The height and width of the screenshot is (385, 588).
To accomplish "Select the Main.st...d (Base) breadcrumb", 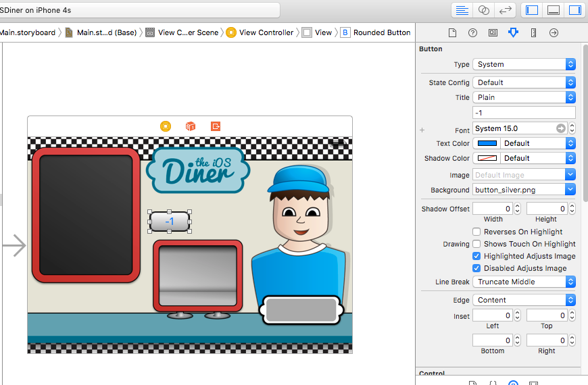I will click(101, 32).
